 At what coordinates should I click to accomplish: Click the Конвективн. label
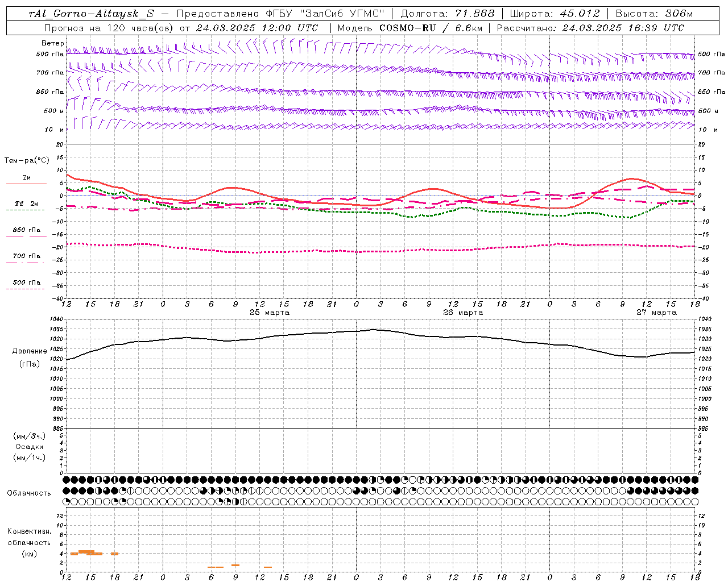click(x=29, y=531)
